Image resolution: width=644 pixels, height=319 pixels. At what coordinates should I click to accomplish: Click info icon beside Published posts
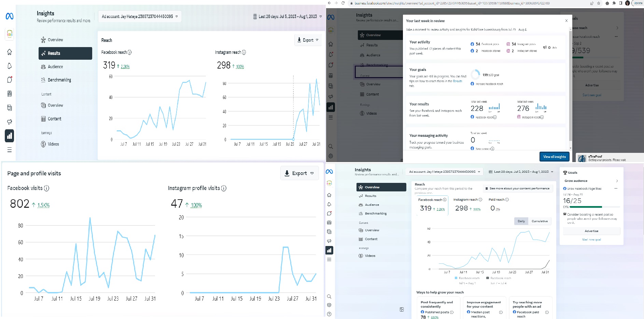pyautogui.click(x=452, y=312)
